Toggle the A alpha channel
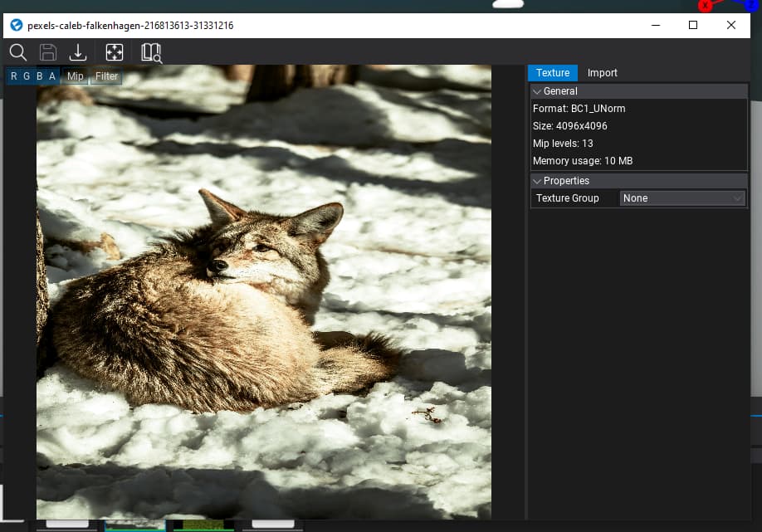 coord(52,76)
